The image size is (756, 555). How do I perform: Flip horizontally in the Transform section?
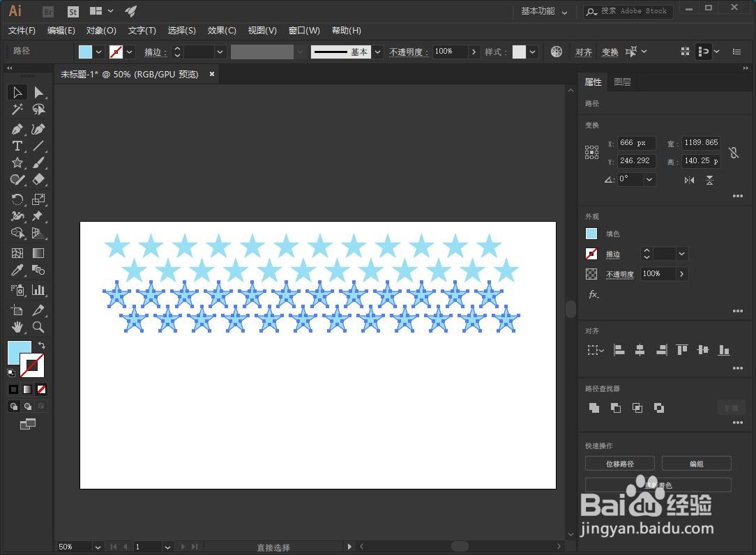[x=690, y=181]
